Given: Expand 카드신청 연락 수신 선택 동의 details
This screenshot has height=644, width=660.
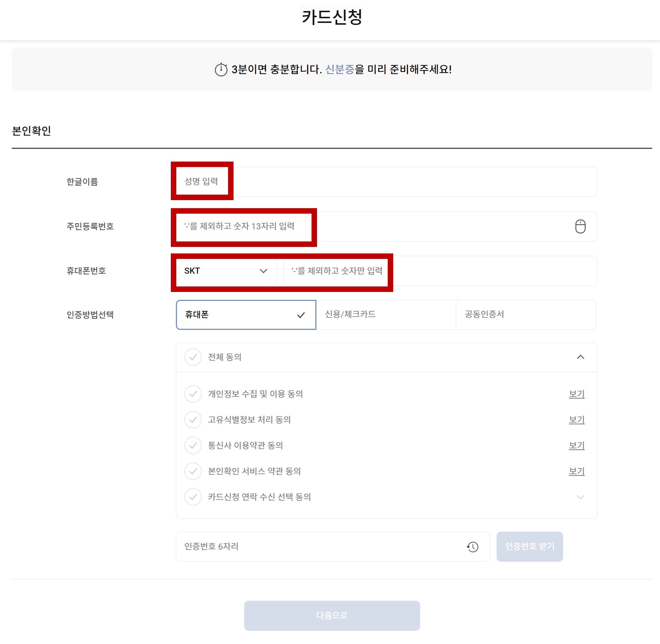Looking at the screenshot, I should 580,497.
